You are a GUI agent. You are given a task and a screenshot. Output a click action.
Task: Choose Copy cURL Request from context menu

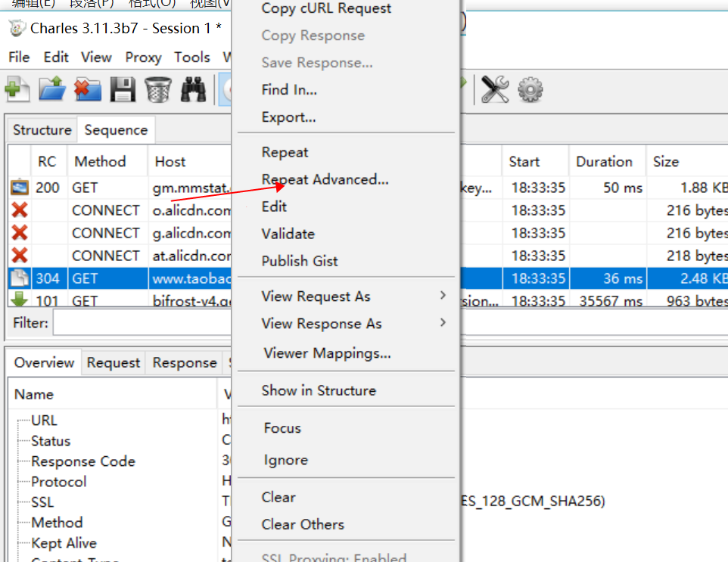(x=326, y=8)
